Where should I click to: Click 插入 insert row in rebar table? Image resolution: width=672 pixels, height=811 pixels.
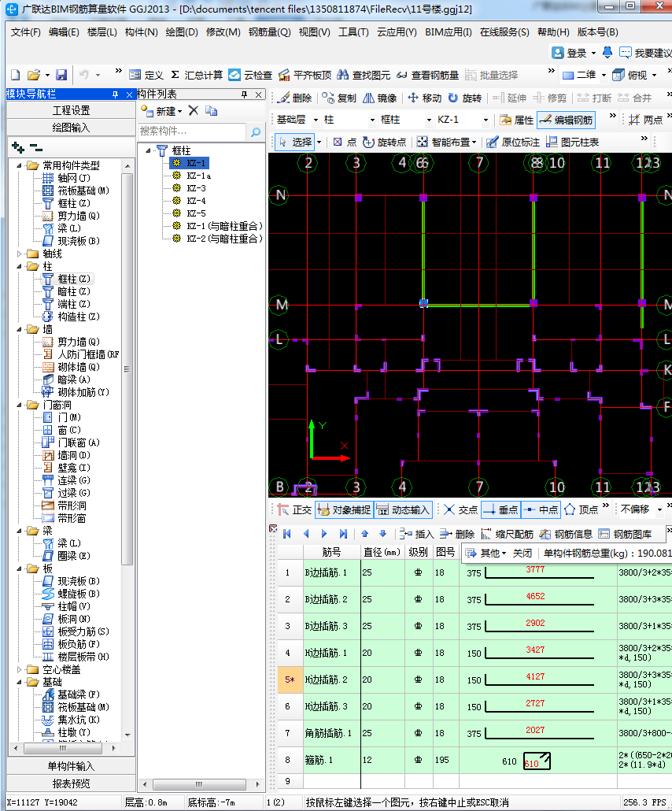pyautogui.click(x=416, y=534)
